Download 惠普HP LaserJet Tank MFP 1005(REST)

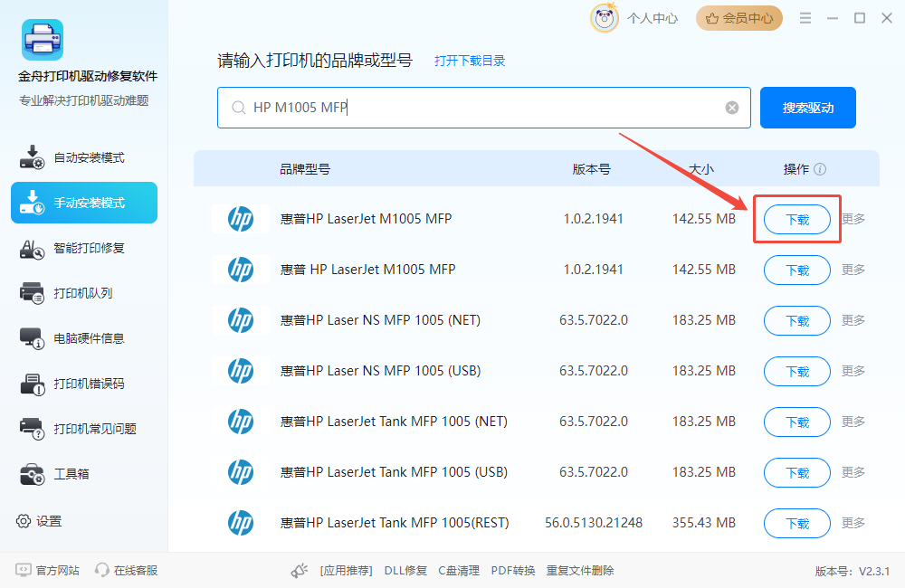(797, 523)
